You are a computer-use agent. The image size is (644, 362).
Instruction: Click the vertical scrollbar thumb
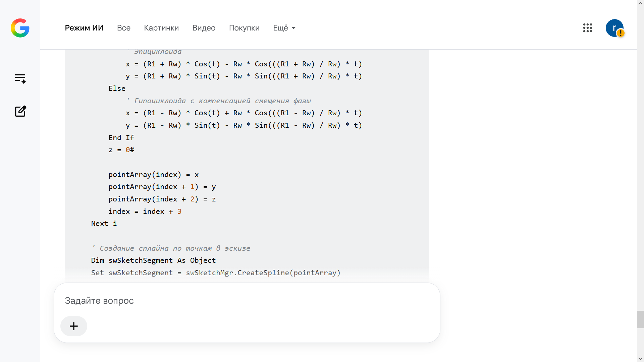tap(640, 319)
